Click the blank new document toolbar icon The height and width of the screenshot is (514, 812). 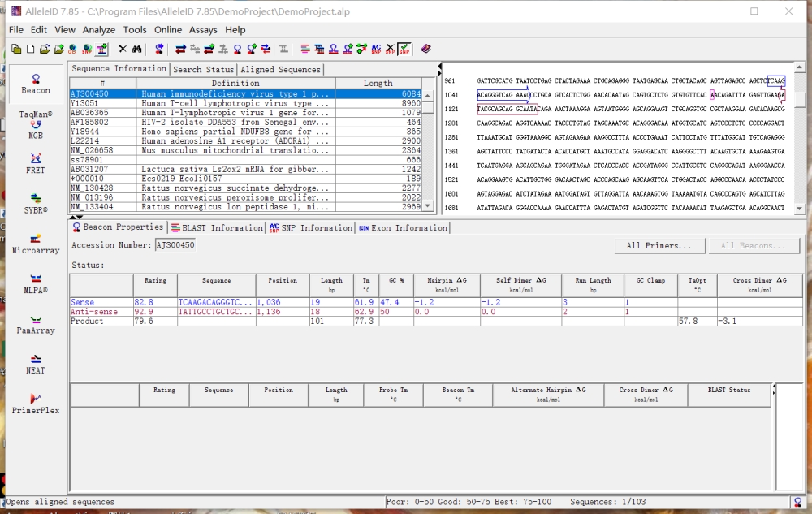pyautogui.click(x=31, y=49)
